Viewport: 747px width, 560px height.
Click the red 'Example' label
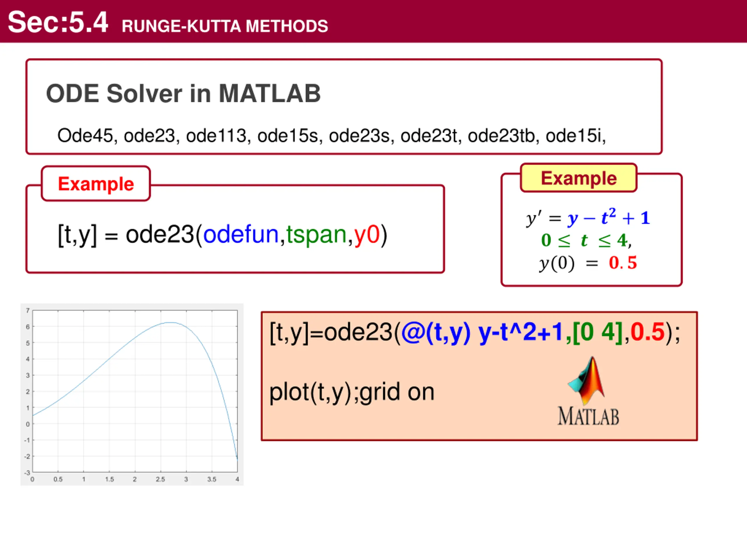coord(96,184)
